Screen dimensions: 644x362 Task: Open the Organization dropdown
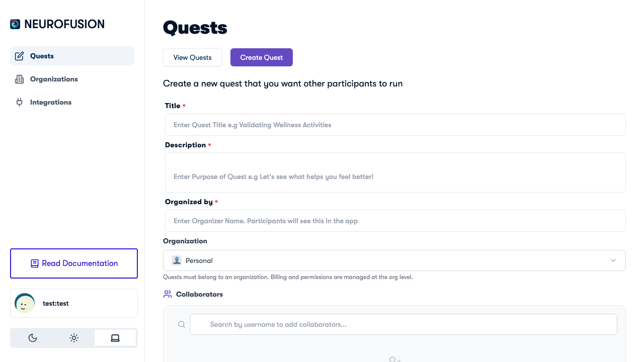[395, 260]
